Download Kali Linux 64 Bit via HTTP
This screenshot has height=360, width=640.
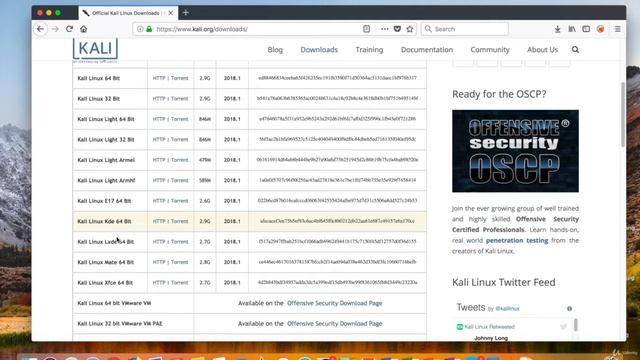click(x=159, y=78)
